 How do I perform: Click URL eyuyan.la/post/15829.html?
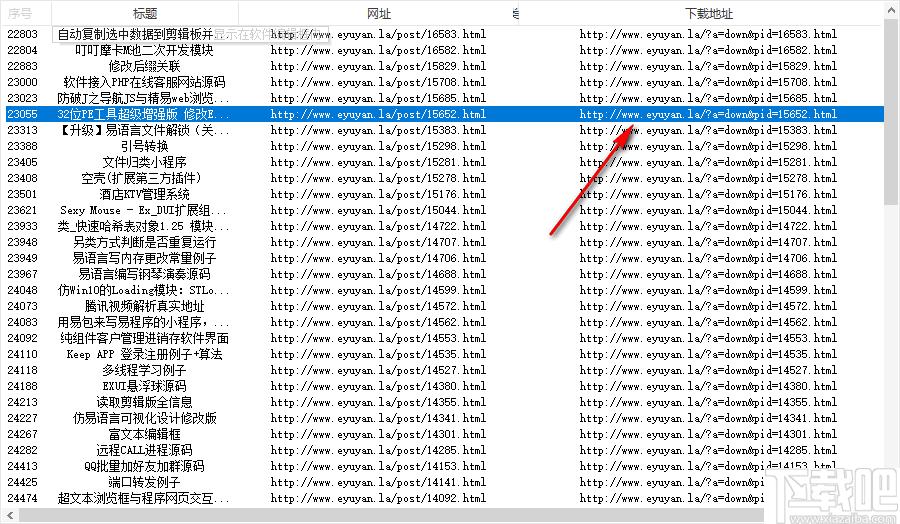click(x=378, y=66)
